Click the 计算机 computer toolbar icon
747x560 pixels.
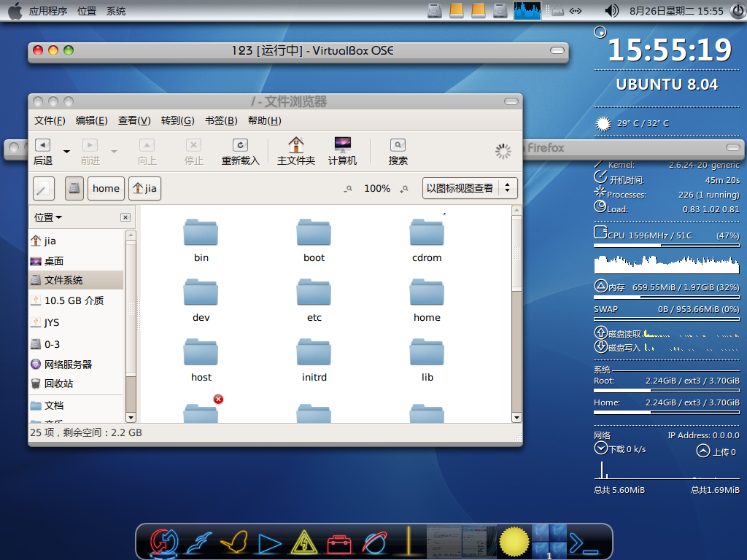[343, 152]
